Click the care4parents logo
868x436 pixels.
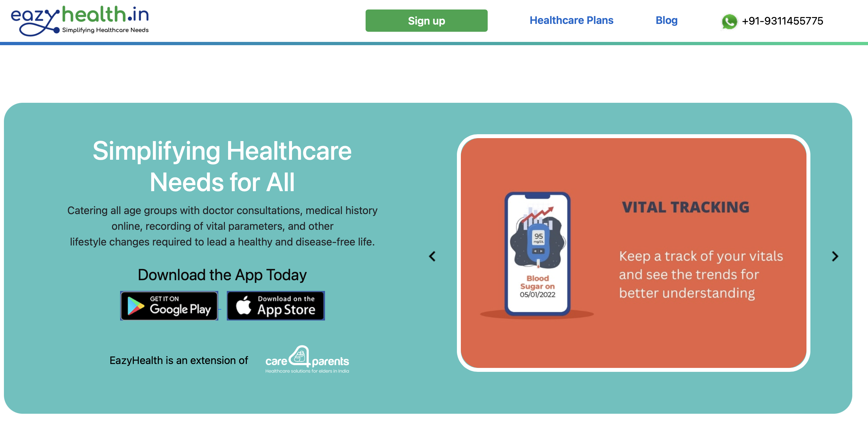307,359
